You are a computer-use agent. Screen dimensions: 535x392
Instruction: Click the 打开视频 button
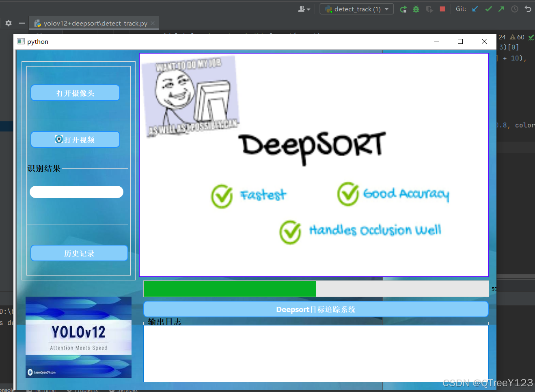point(76,140)
